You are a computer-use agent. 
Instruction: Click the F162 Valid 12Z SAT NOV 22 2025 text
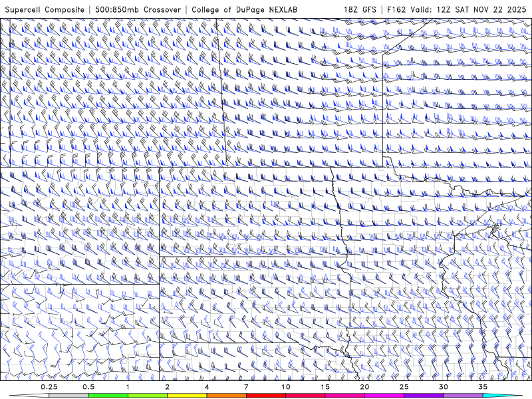pos(456,9)
